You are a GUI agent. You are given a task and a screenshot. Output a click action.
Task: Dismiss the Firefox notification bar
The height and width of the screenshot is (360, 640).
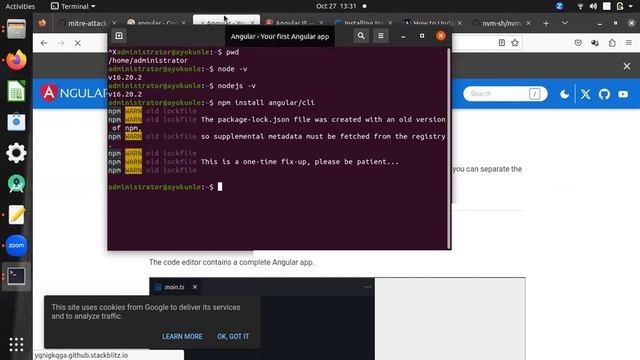(627, 66)
